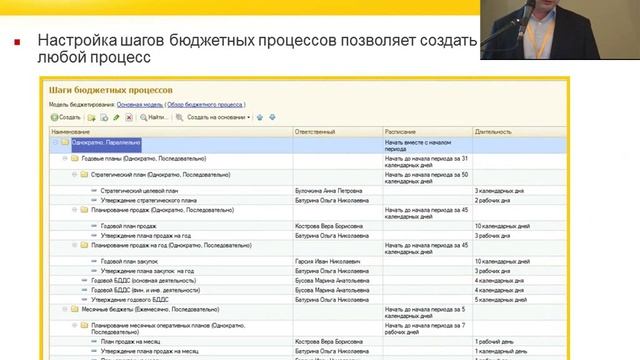The width and height of the screenshot is (640, 360).
Task: Click item icon of Утверждение годового БДДС
Action: point(84,300)
